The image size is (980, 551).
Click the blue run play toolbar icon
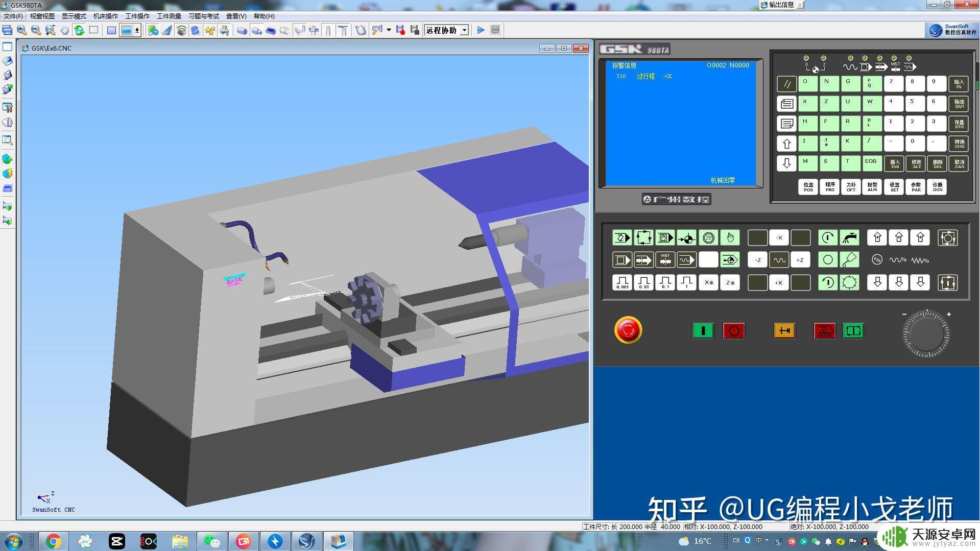click(481, 30)
